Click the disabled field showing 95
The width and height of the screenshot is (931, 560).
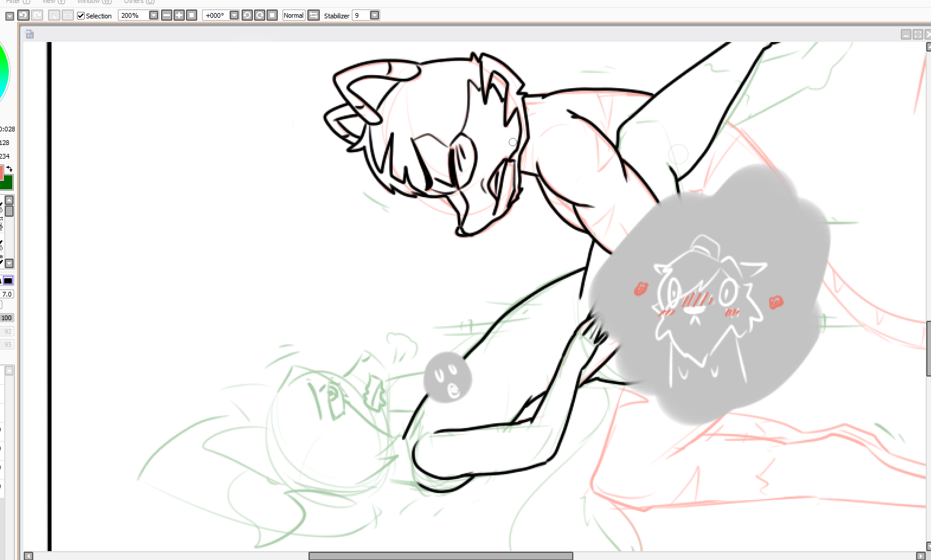click(7, 345)
